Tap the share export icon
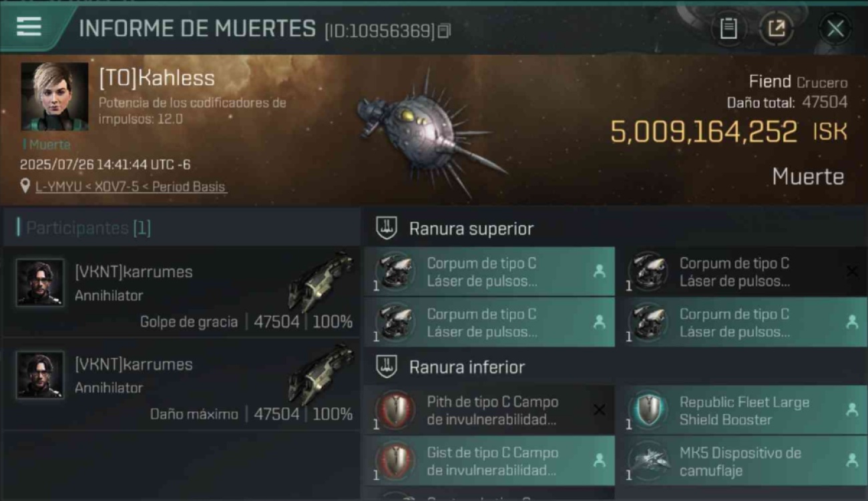 point(776,29)
